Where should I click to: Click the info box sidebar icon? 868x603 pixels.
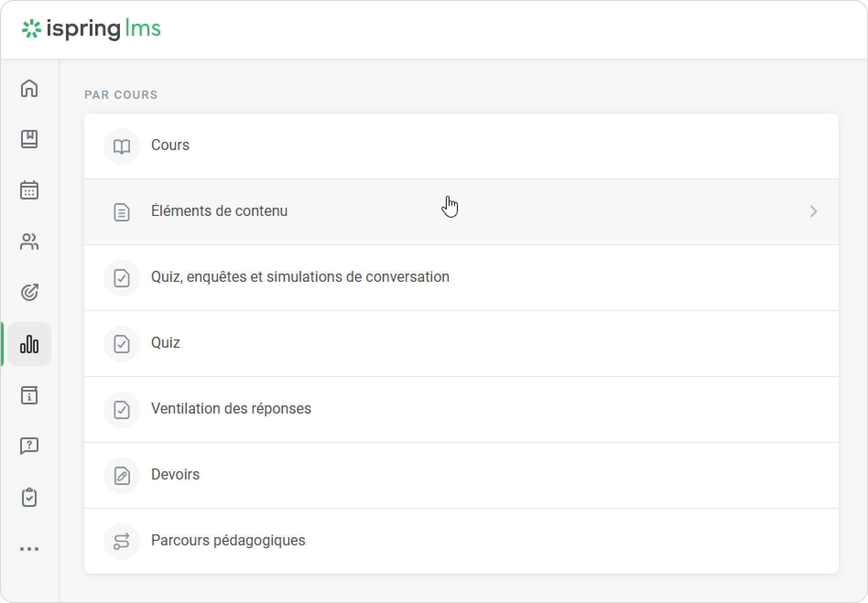(29, 395)
